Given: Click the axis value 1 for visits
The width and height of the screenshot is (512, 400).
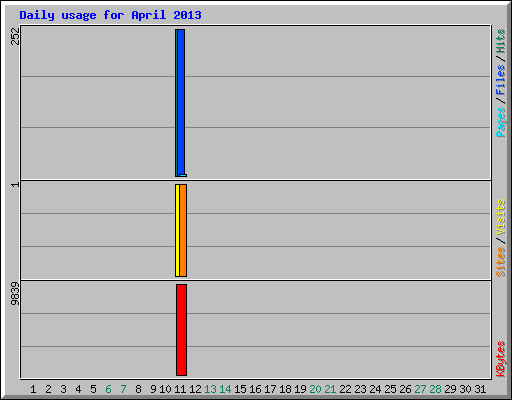Looking at the screenshot, I should pos(15,185).
